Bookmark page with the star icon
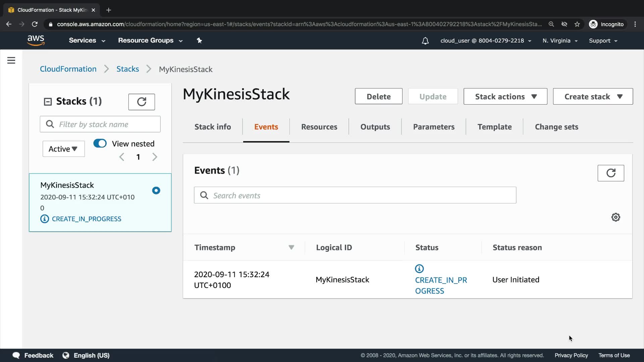Image resolution: width=644 pixels, height=362 pixels. [577, 24]
